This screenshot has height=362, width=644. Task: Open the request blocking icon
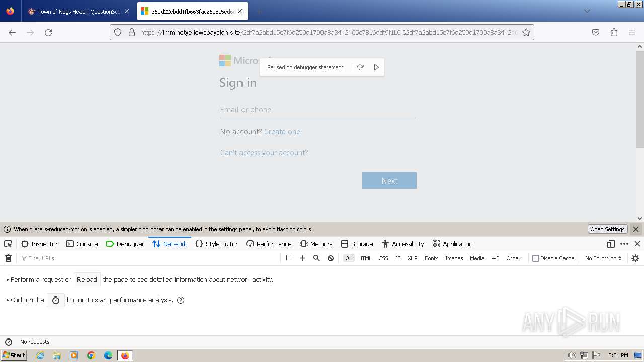point(331,258)
